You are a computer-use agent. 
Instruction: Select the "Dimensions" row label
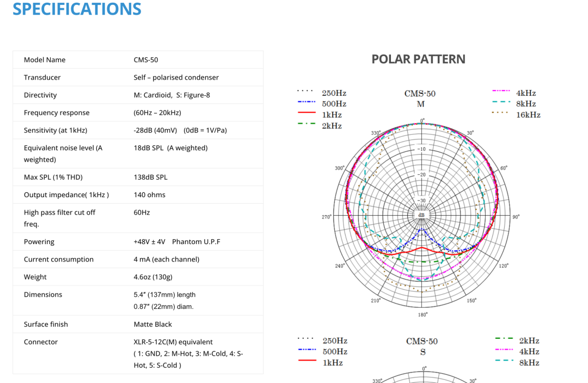click(43, 295)
